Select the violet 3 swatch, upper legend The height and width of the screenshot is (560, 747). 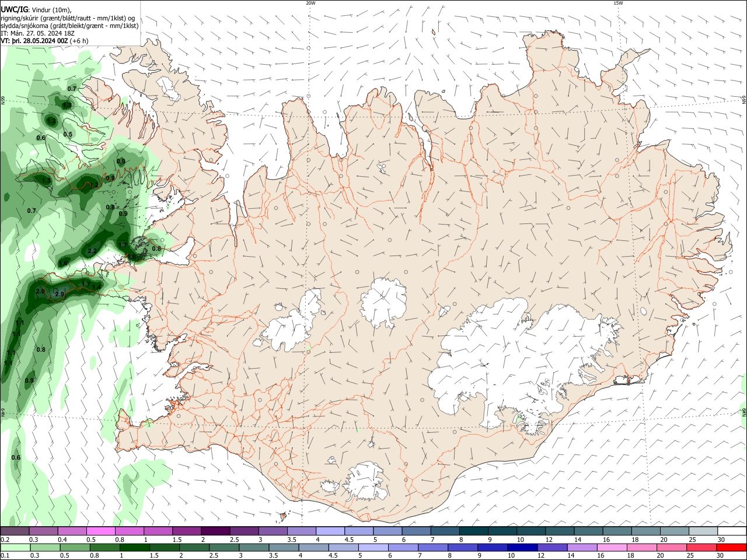tap(273, 531)
